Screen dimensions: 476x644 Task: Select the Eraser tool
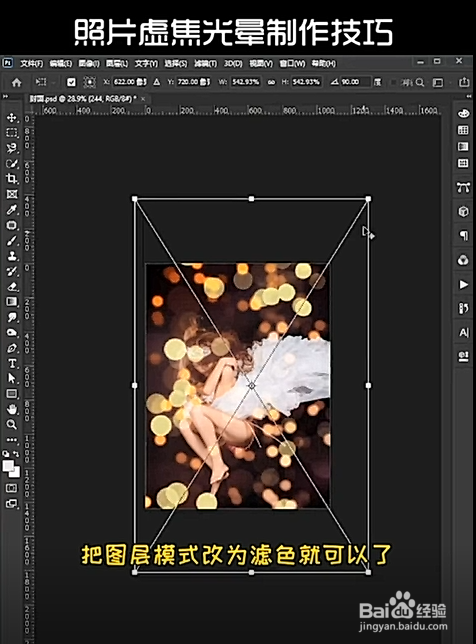11,286
